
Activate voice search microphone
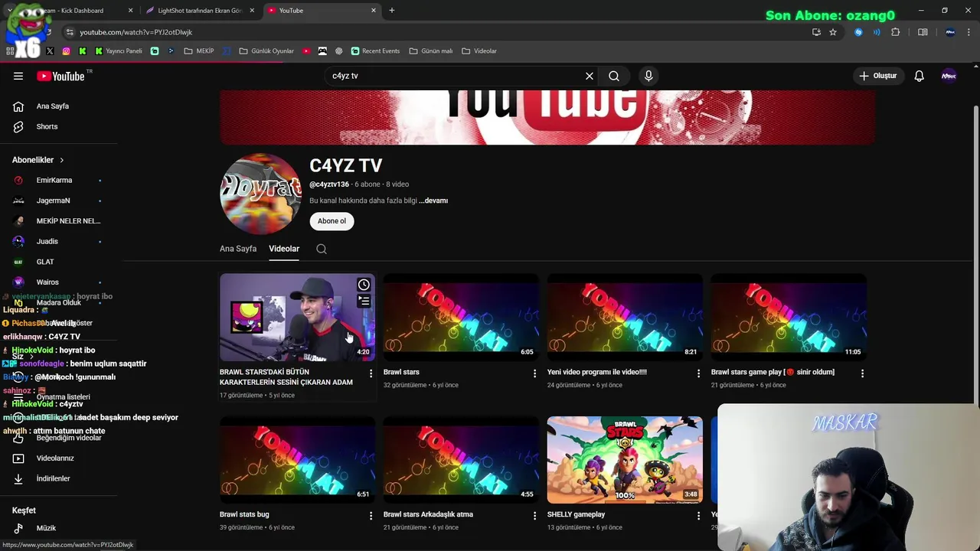(x=648, y=76)
